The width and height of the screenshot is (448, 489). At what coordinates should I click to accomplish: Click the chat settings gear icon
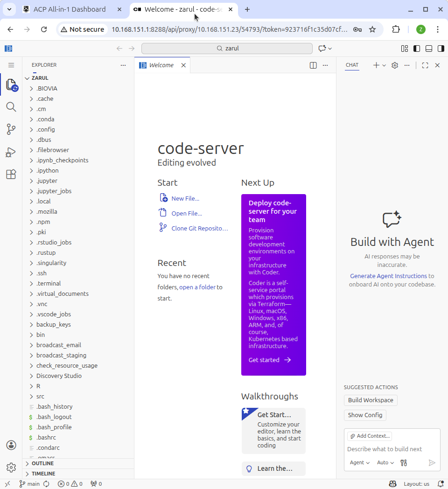[x=395, y=65]
